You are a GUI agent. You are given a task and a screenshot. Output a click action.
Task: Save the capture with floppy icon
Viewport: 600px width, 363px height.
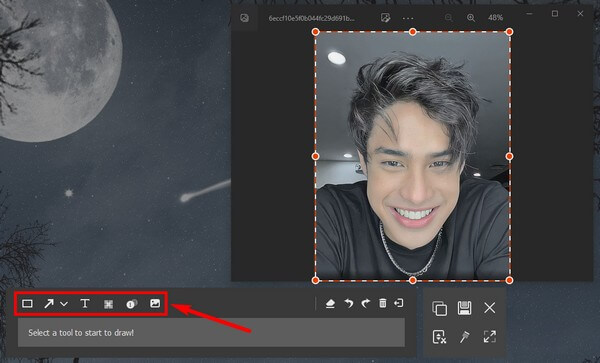tap(464, 308)
